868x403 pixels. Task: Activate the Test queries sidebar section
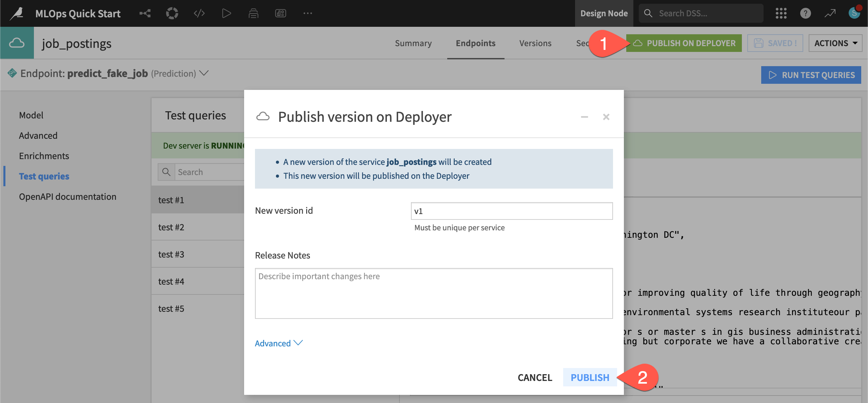(44, 176)
